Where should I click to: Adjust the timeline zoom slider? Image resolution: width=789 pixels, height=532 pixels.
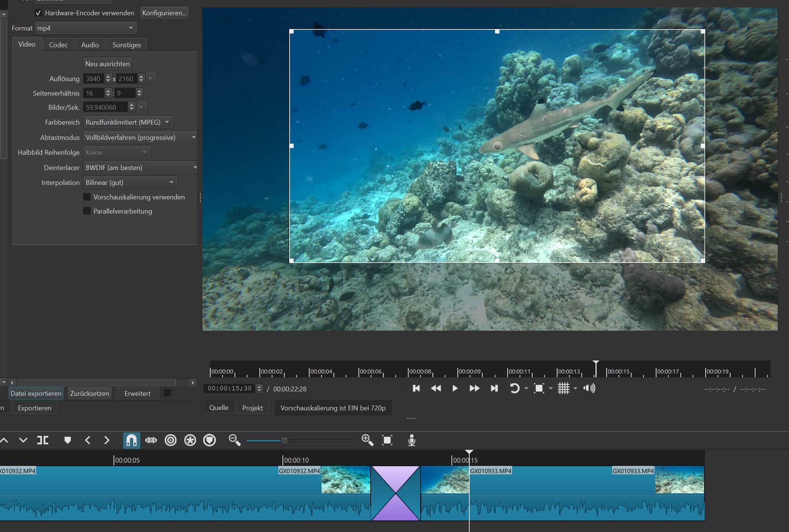(284, 440)
